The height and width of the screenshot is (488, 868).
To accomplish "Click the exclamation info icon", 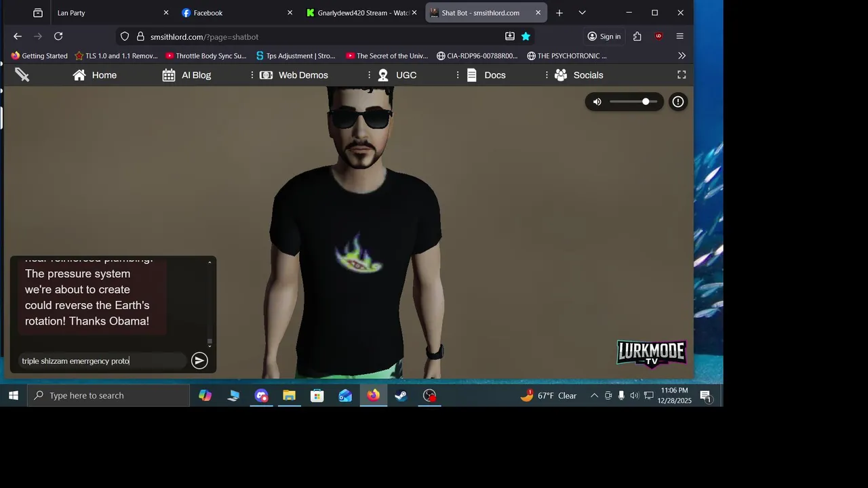I will pyautogui.click(x=677, y=102).
